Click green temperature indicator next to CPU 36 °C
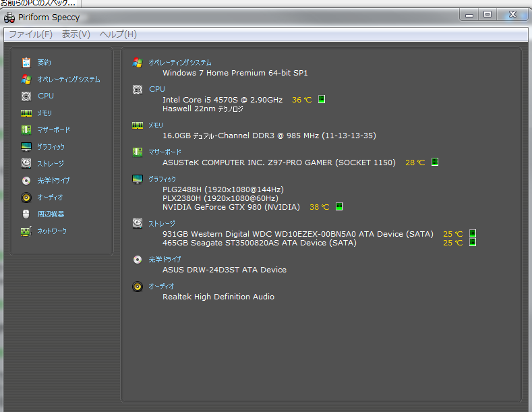Image resolution: width=532 pixels, height=412 pixels. (322, 99)
